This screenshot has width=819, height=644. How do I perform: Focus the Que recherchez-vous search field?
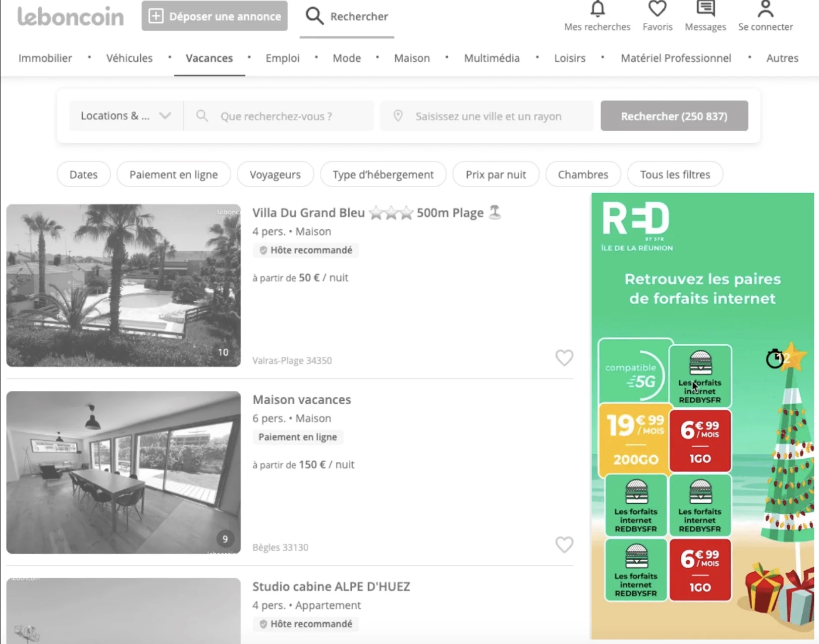(x=279, y=116)
